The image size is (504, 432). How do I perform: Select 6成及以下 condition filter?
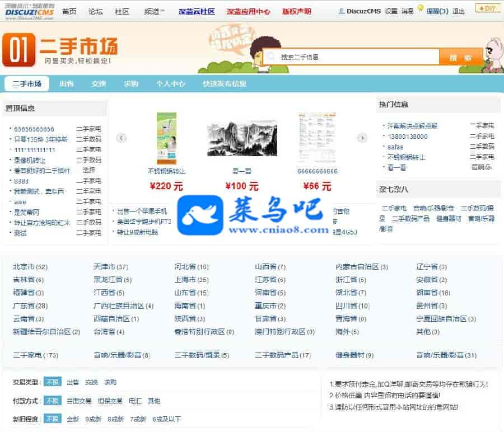click(166, 419)
